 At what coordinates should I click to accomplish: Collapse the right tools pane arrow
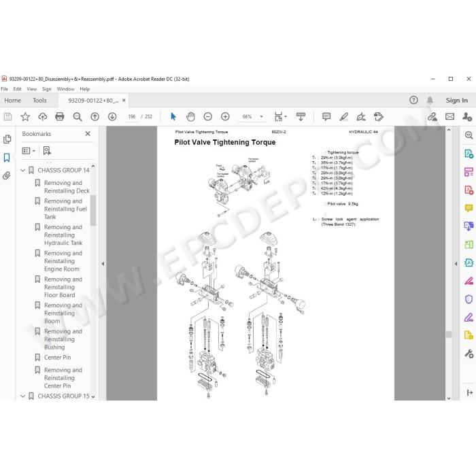coord(456,264)
